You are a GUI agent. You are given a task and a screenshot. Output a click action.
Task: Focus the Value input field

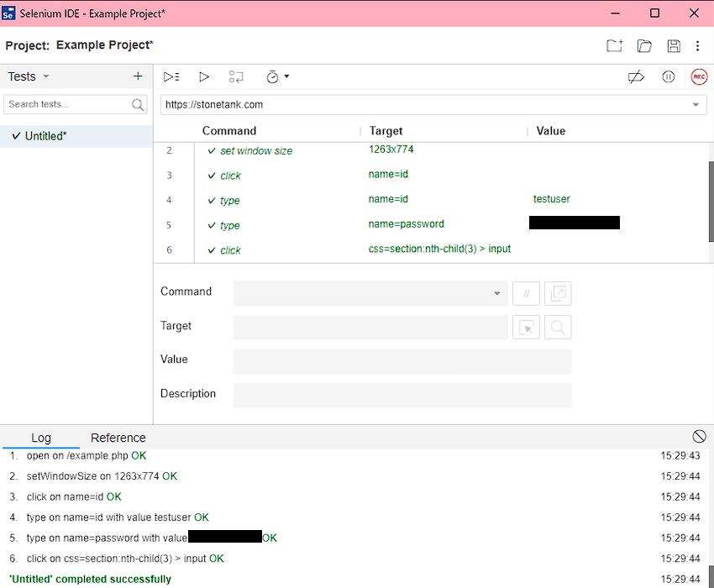pos(402,361)
